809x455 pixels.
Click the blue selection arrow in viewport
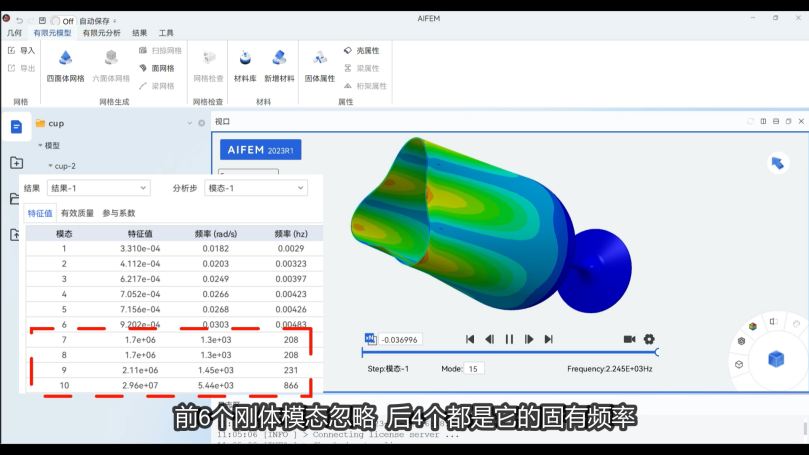click(778, 164)
